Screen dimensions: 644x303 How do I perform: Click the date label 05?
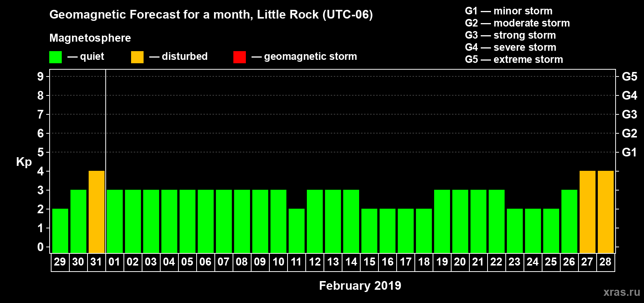(187, 262)
